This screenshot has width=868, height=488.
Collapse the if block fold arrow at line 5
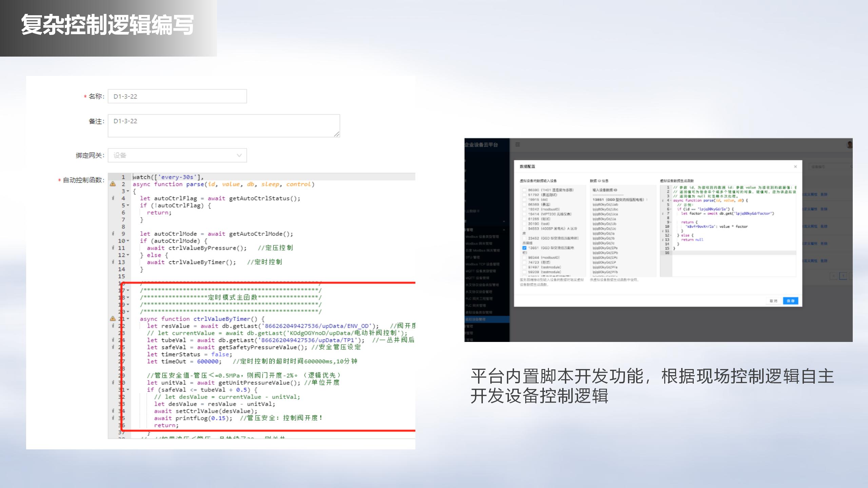pos(128,205)
